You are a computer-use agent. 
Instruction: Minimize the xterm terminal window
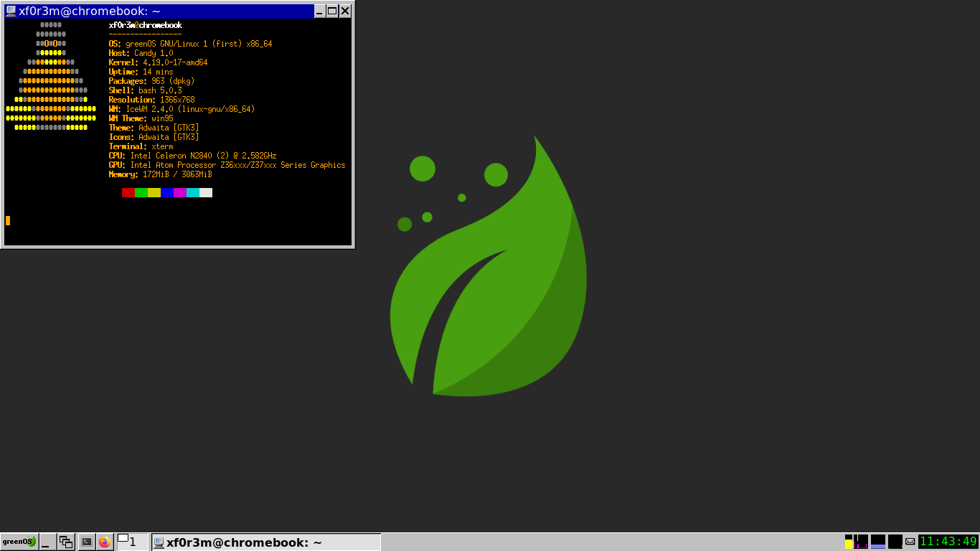[x=319, y=11]
